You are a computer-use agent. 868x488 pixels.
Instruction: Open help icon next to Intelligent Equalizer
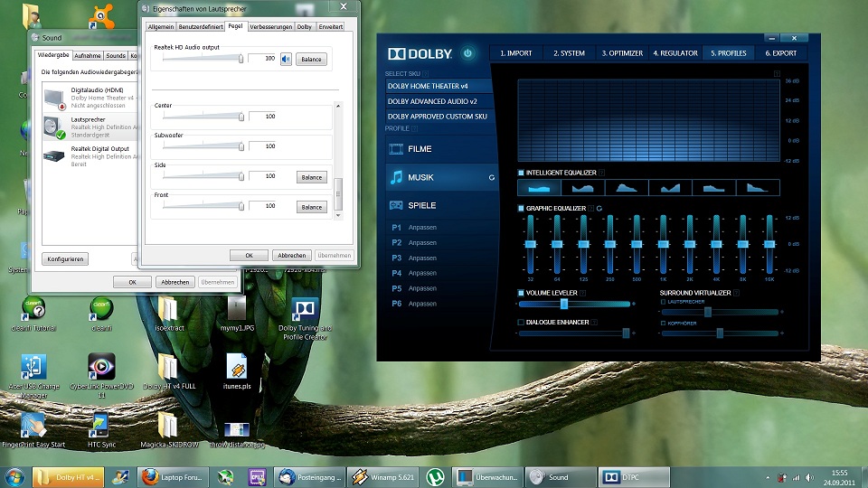click(602, 173)
